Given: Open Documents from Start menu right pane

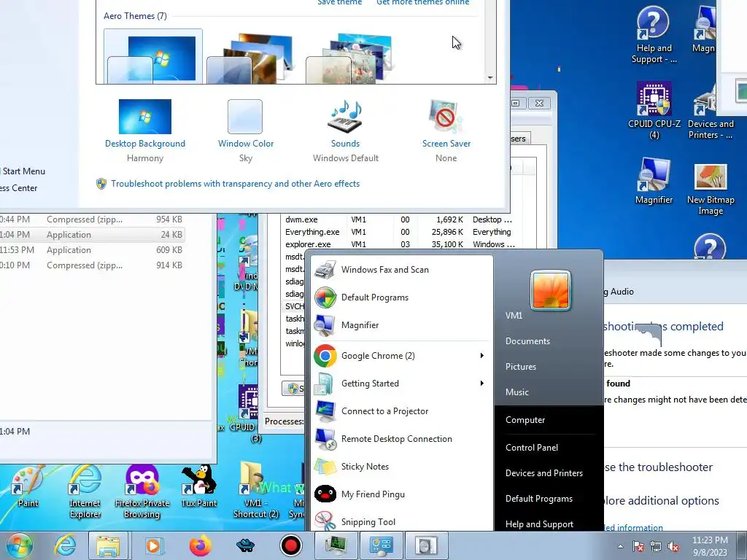Looking at the screenshot, I should [527, 341].
